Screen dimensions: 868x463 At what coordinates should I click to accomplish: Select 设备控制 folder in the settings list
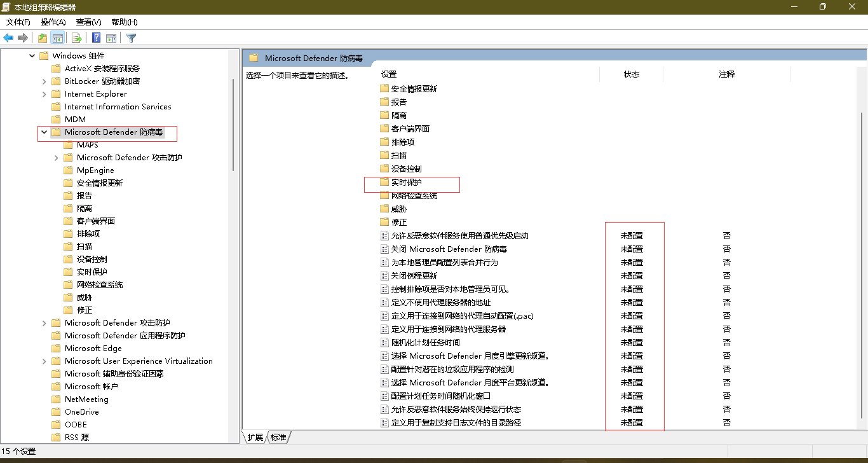point(407,169)
